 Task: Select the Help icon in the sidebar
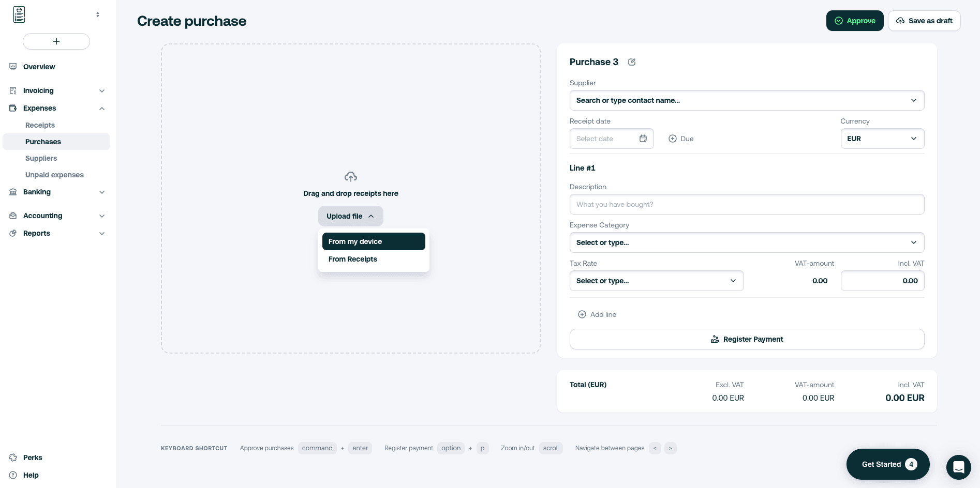(13, 475)
